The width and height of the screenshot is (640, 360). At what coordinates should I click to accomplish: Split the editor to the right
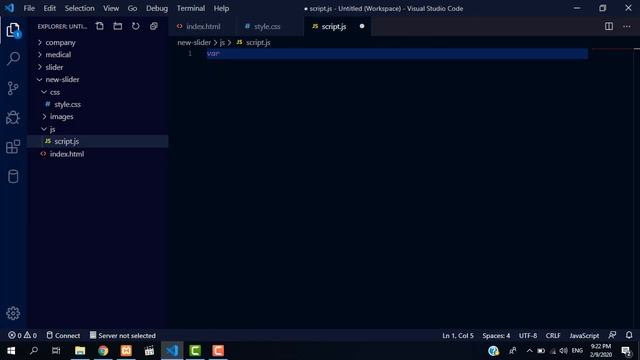click(x=609, y=26)
